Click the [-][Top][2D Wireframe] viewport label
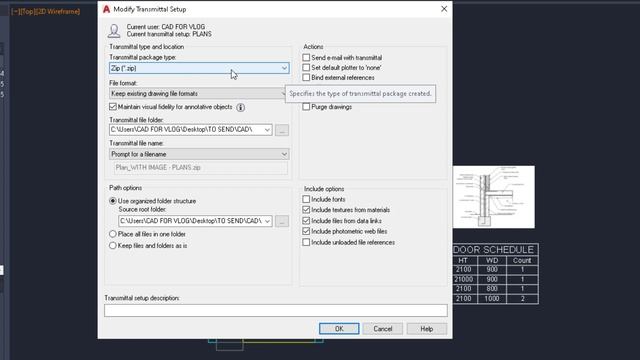Viewport: 640px width, 360px height. click(x=46, y=11)
